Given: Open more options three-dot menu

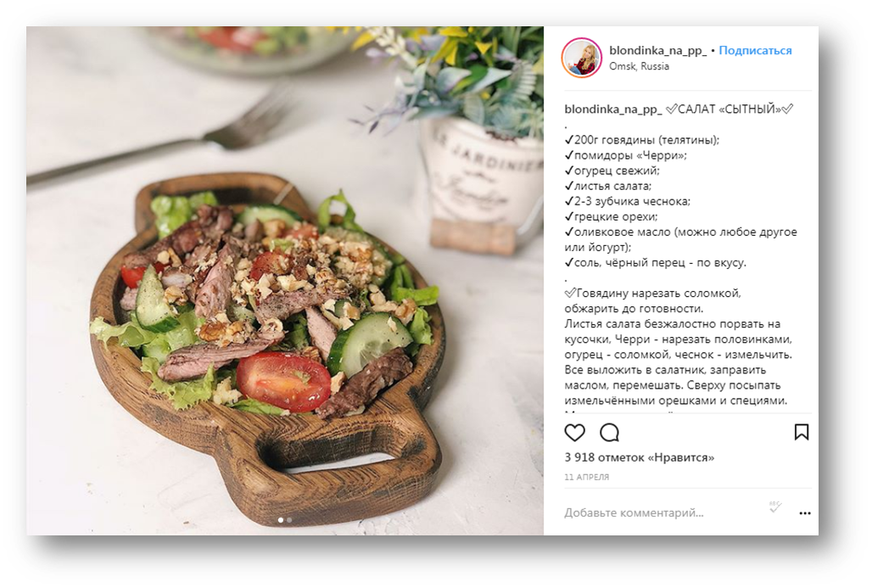Looking at the screenshot, I should [805, 512].
